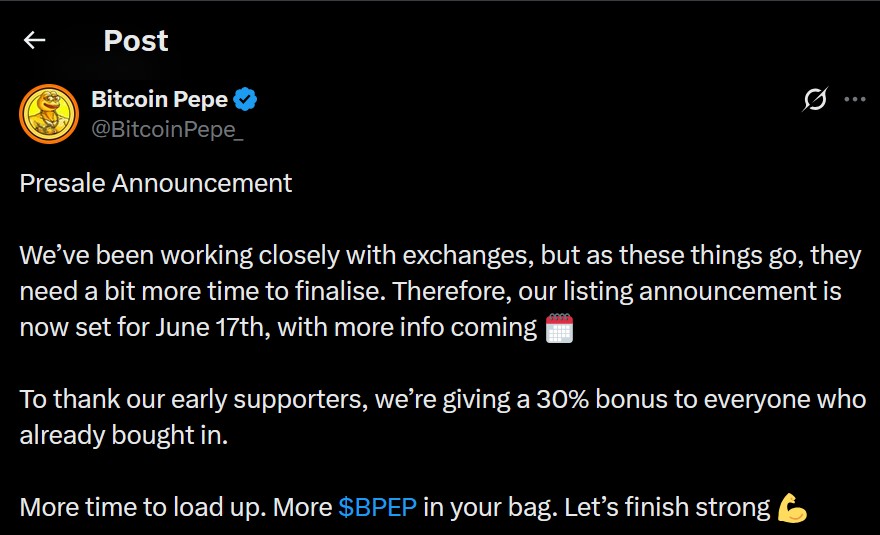Click the $BPEP cashtag link
The width and height of the screenshot is (880, 535).
click(x=376, y=506)
